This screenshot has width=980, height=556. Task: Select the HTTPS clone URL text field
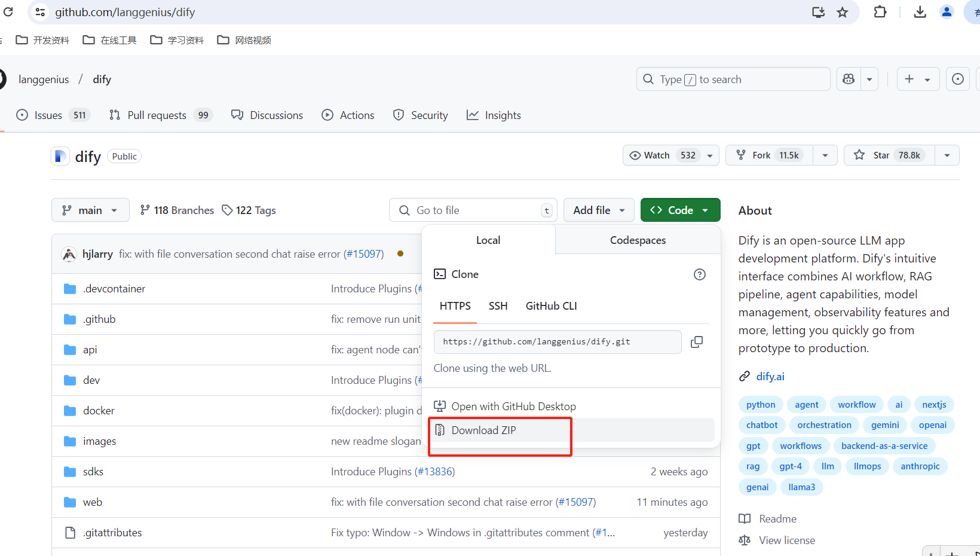(558, 342)
